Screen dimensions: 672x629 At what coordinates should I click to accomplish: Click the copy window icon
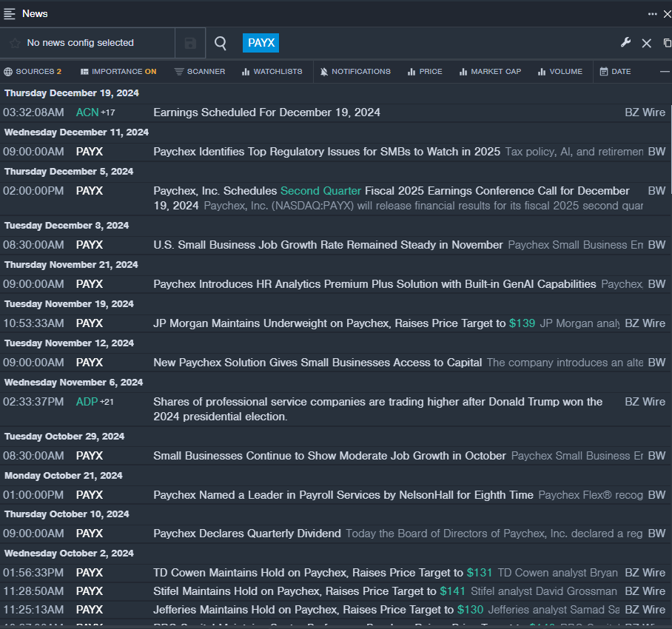[667, 43]
